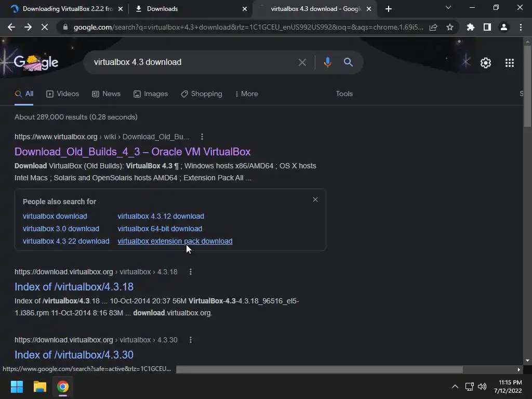Search for virtualbox extension pack download
The height and width of the screenshot is (399, 532).
175,241
